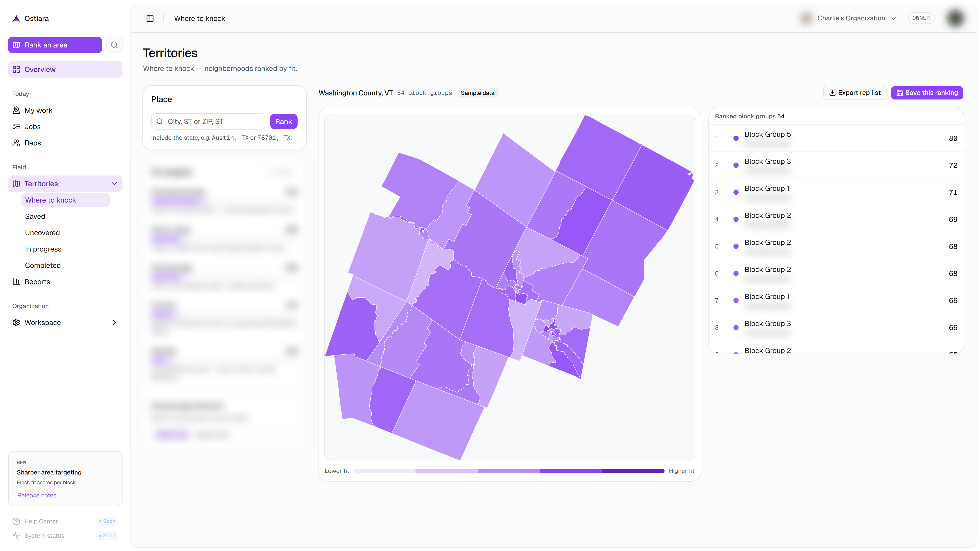Image resolution: width=980 pixels, height=551 pixels.
Task: Click the Overview grid icon
Action: [x=16, y=69]
